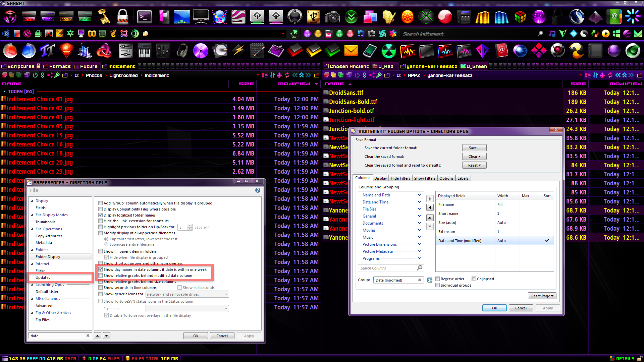Check 'Hide the .lnk extension for shortcuts'

(100, 221)
